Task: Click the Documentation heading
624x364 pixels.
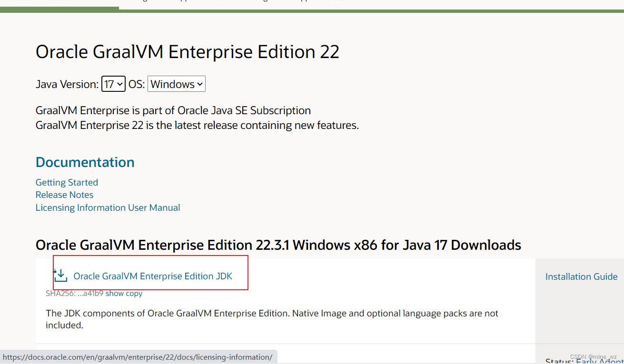Action: click(85, 162)
